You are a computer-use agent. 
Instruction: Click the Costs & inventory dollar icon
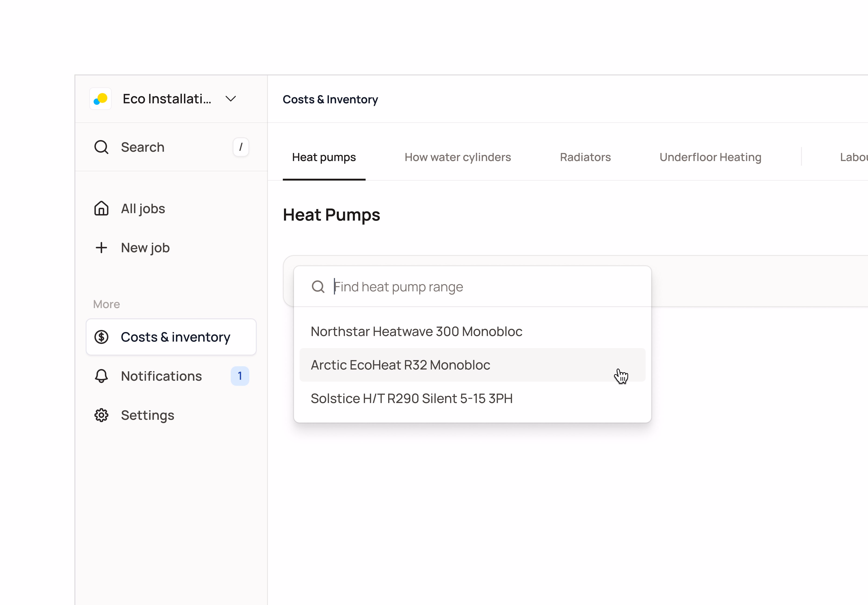[101, 337]
